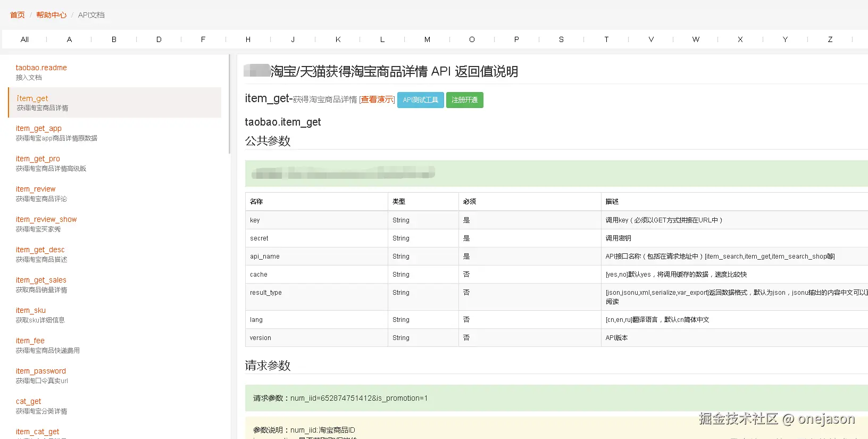Click the 'lang' parameter name cell
Screen dimensions: 868x439
[x=316, y=320]
